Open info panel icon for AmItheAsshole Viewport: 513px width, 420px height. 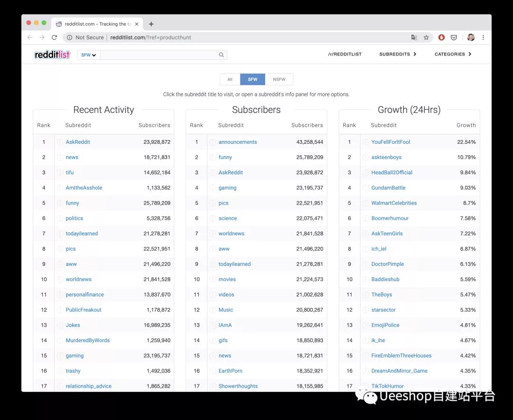pyautogui.click(x=60, y=187)
